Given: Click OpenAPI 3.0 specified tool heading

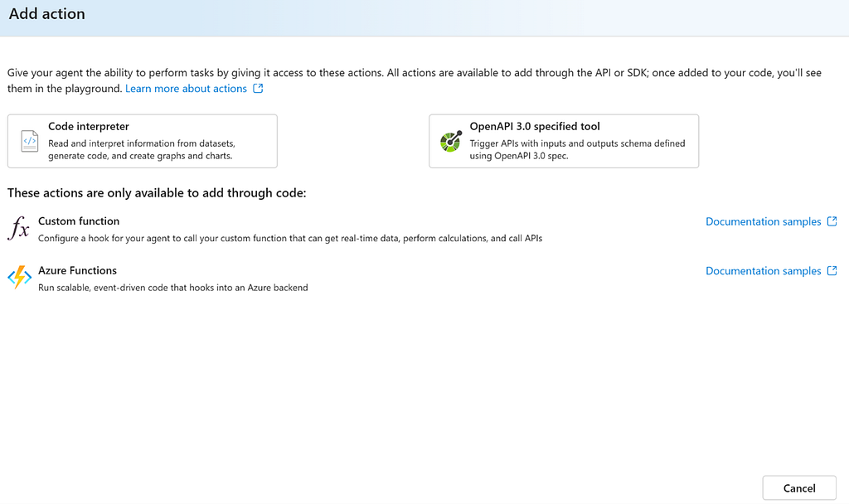Looking at the screenshot, I should (535, 126).
